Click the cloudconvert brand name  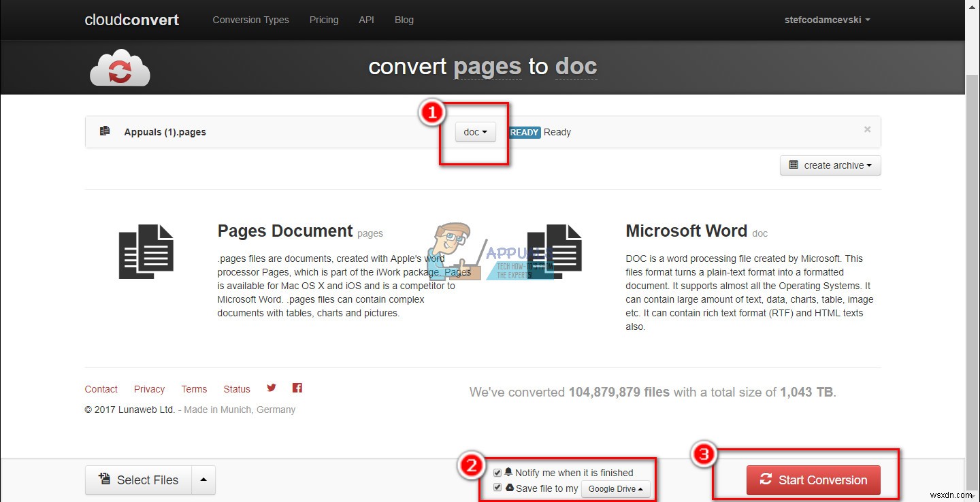[x=132, y=20]
